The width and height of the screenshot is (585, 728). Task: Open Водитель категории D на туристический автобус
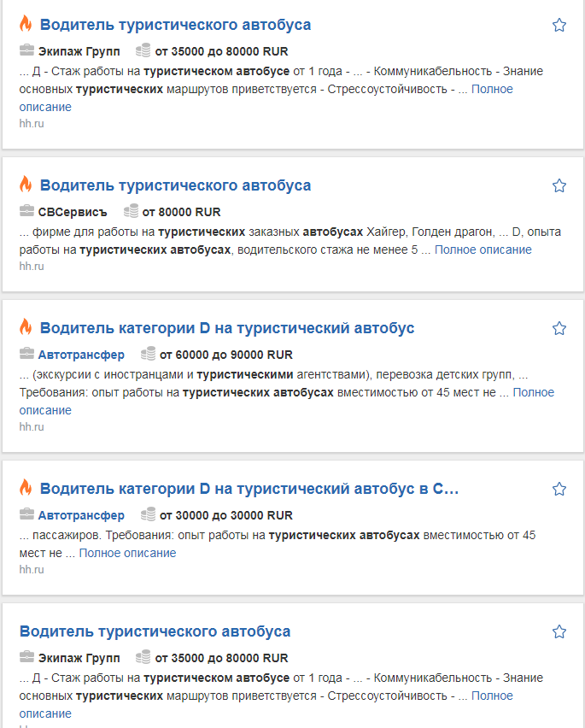(227, 328)
